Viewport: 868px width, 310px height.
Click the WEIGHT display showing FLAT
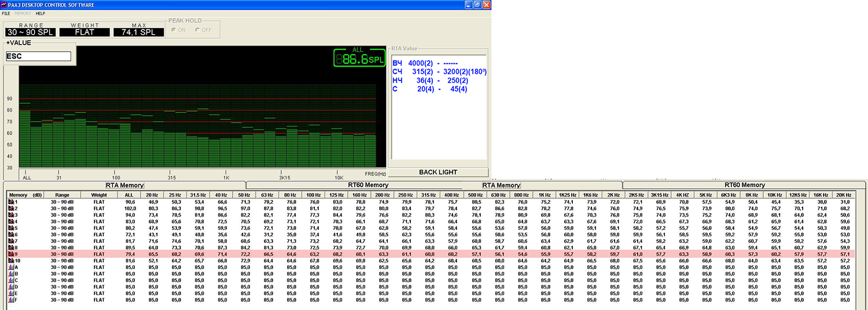coord(84,32)
